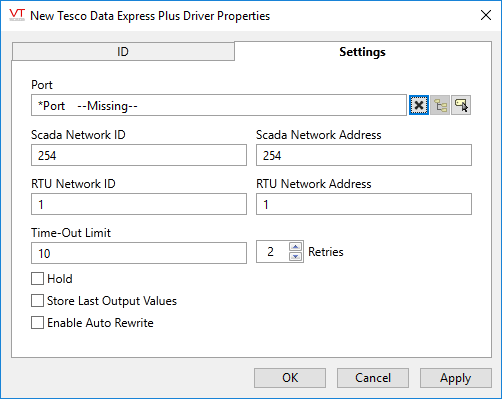Viewport: 502px width, 399px height.
Task: Check Store Last Output Values
Action: (x=37, y=301)
